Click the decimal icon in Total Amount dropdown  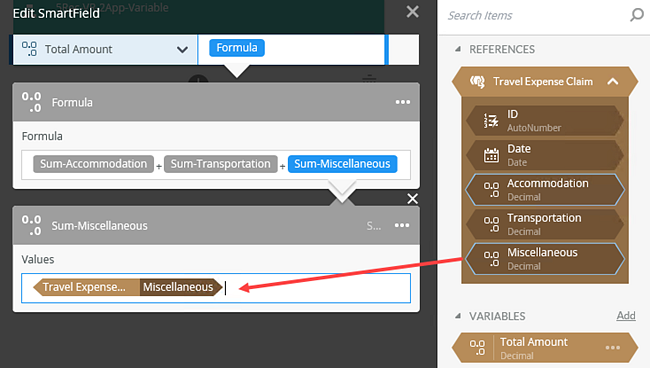29,49
